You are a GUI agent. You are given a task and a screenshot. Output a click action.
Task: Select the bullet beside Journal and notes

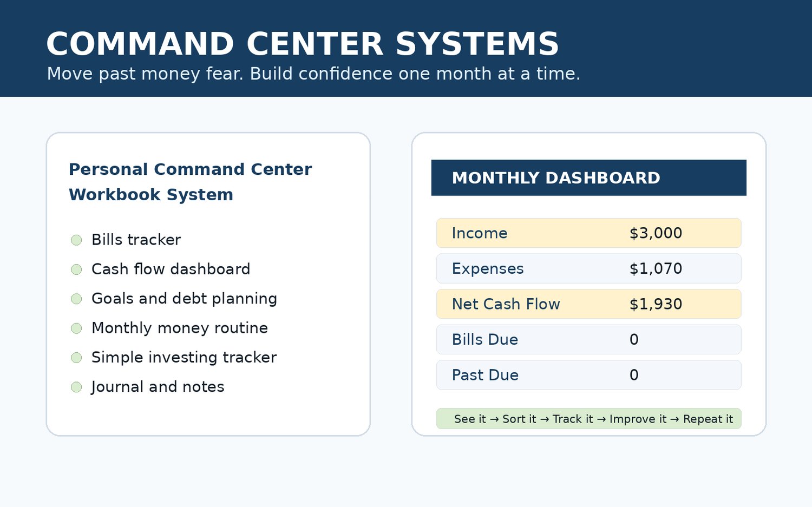tap(76, 387)
